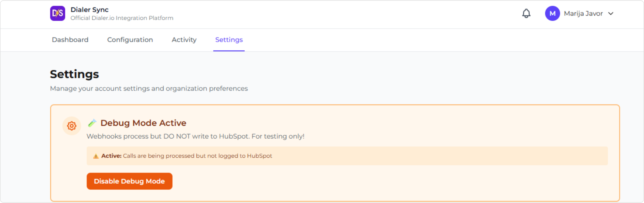Viewport: 644px width, 203px height.
Task: Click the purple M user avatar
Action: [552, 14]
